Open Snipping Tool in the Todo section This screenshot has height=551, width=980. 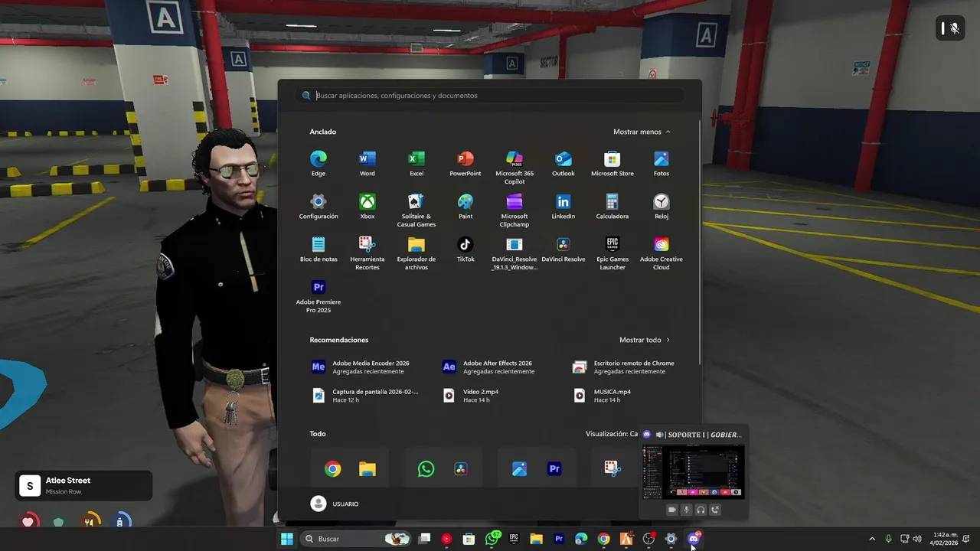[x=612, y=468]
